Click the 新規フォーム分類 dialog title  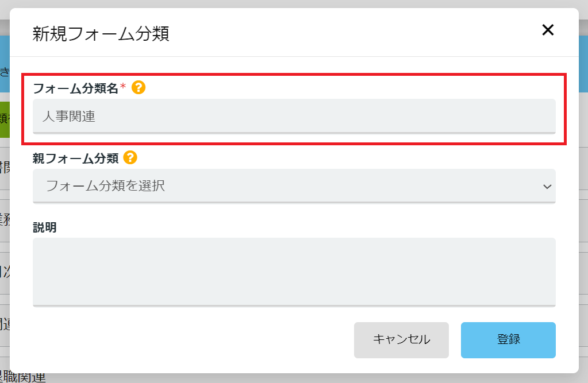coord(101,33)
